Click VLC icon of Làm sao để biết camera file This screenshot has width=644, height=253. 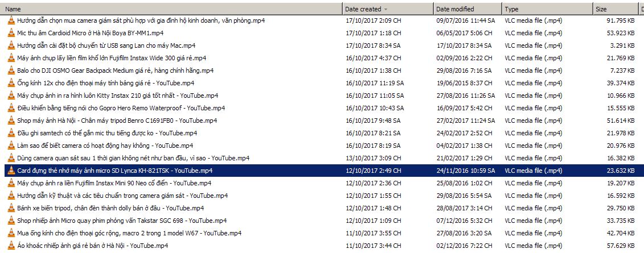(x=11, y=146)
